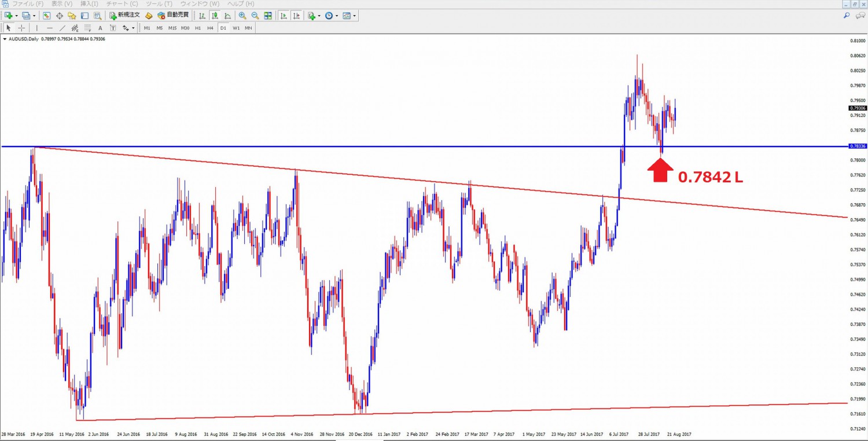The image size is (868, 441).
Task: Launch MetaEditor yellow book icon
Action: pyautogui.click(x=149, y=16)
